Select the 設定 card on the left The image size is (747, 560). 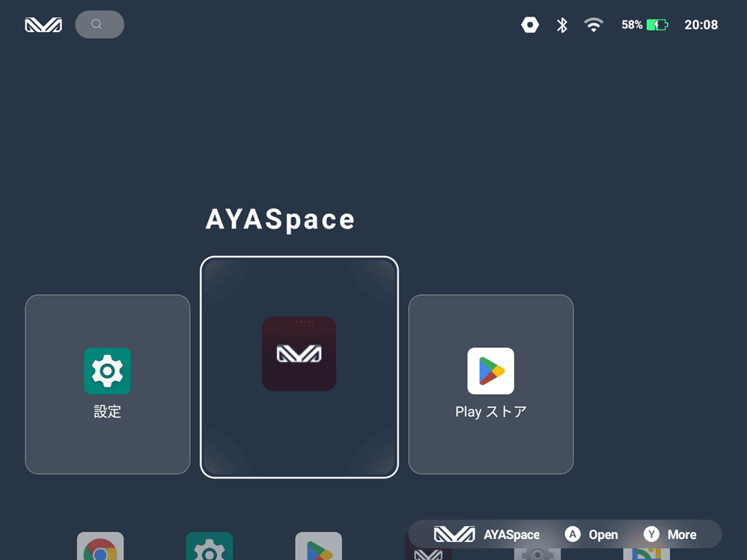click(x=107, y=384)
